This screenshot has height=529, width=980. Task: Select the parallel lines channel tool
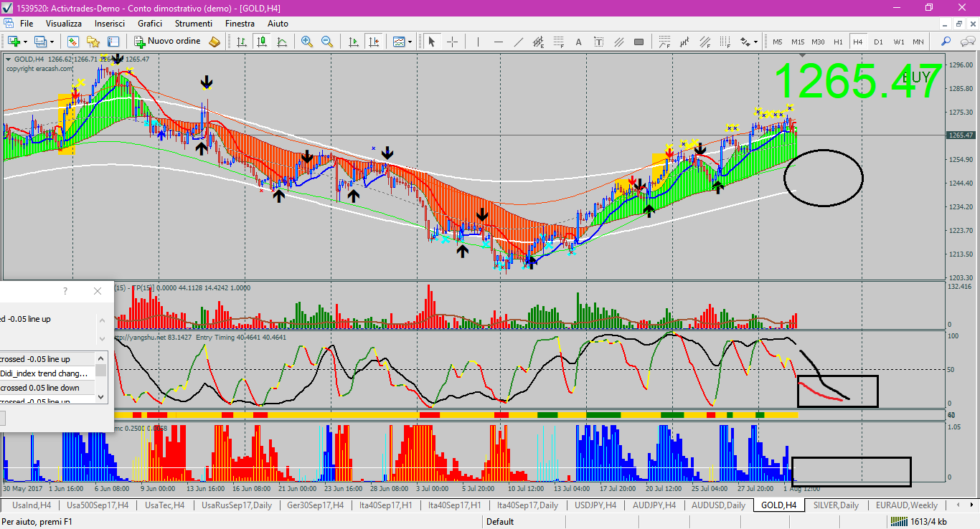click(618, 42)
